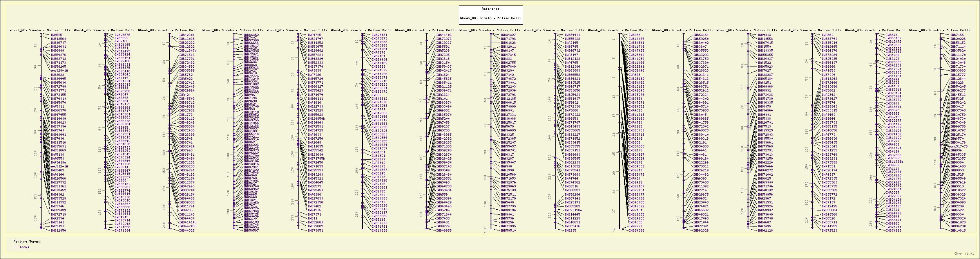The width and height of the screenshot is (980, 259).
Task: Select marker wmc312-1A on the first map
Action: tap(59, 166)
